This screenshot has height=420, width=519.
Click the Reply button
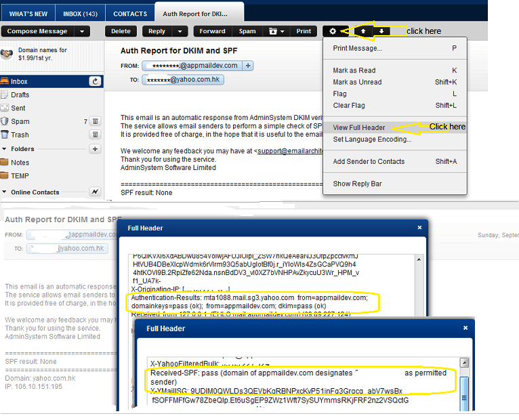tap(157, 31)
